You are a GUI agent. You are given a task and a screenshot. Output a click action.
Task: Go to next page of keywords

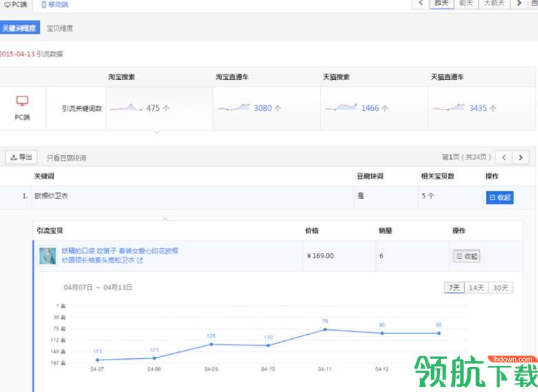(521, 157)
